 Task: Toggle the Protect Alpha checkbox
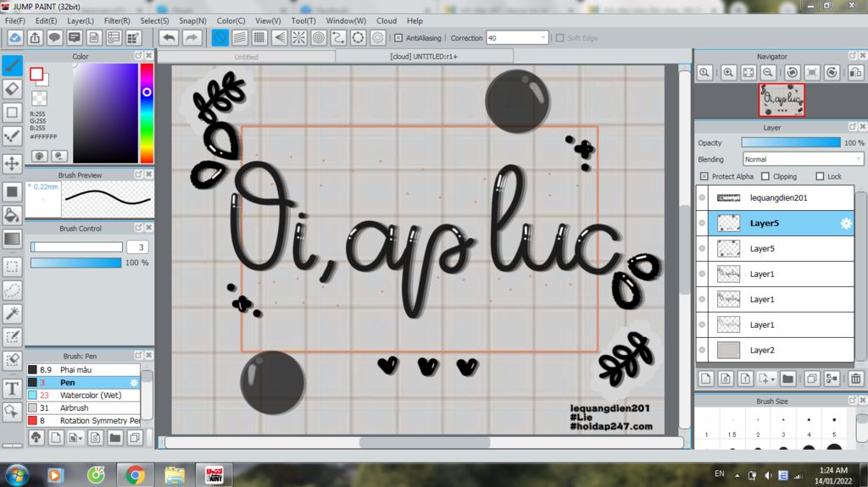pos(704,176)
